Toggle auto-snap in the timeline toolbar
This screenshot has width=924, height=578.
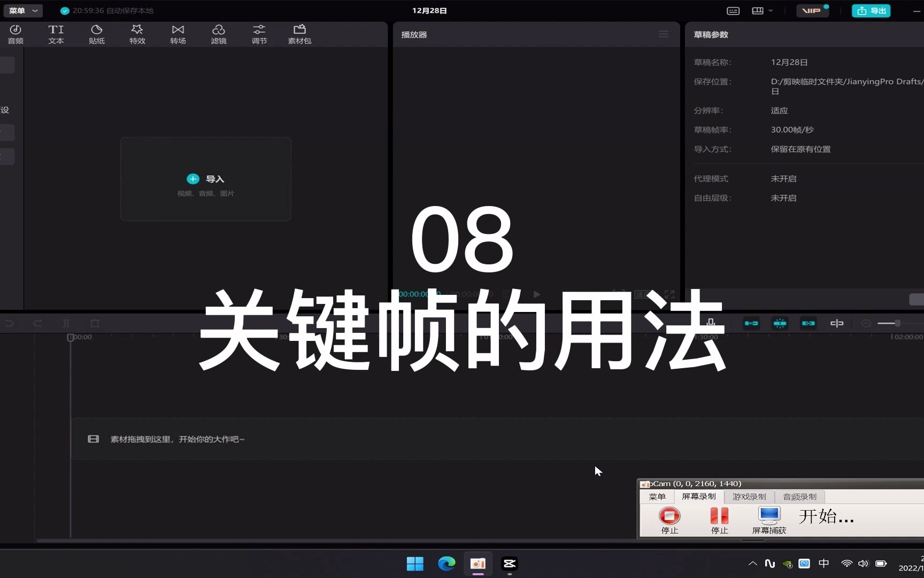click(780, 323)
